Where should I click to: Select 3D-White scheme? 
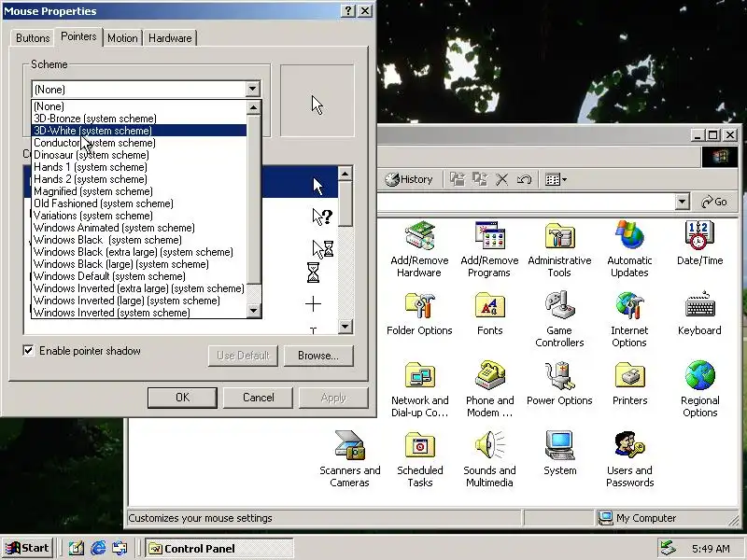click(x=139, y=131)
